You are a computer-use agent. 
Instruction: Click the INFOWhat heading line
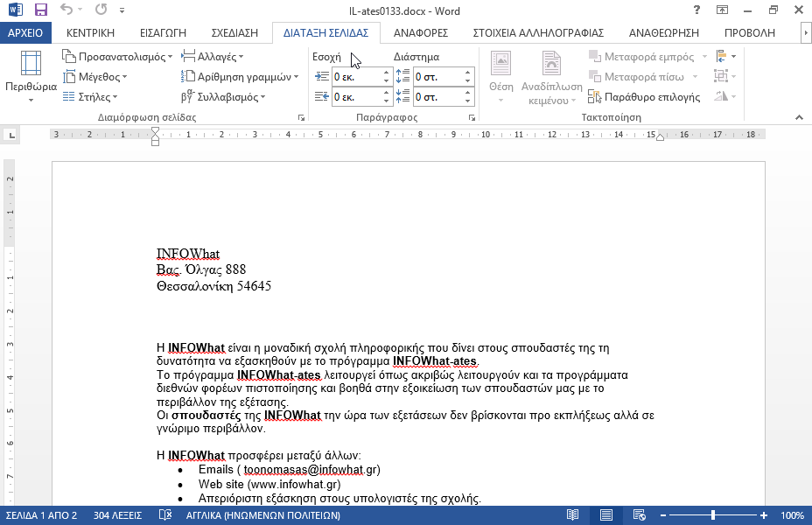pyautogui.click(x=188, y=254)
